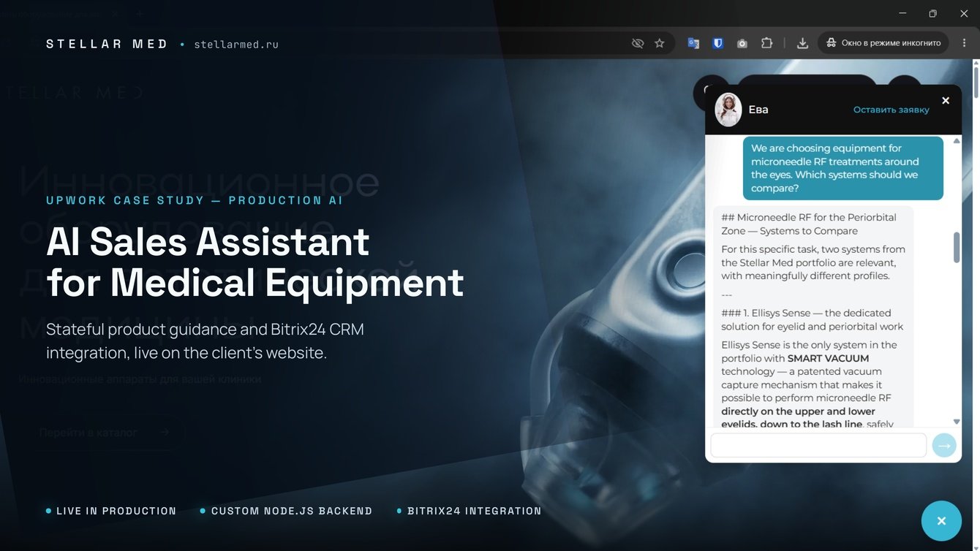Click the chat scrollbar up arrow
Screen dimensions: 980x551
tap(957, 141)
